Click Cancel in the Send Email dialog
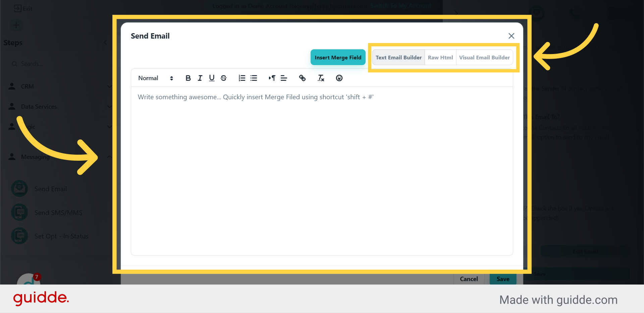The width and height of the screenshot is (644, 313). [469, 279]
